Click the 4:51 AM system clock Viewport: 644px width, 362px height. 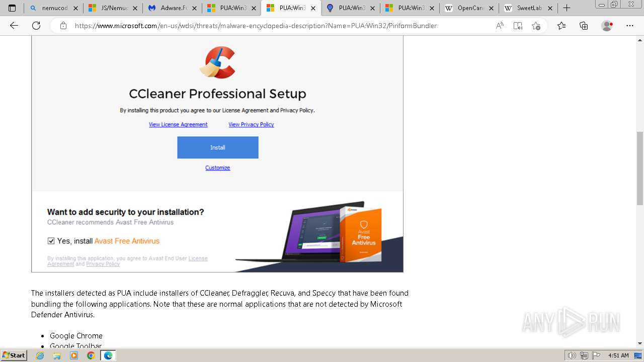pyautogui.click(x=618, y=355)
